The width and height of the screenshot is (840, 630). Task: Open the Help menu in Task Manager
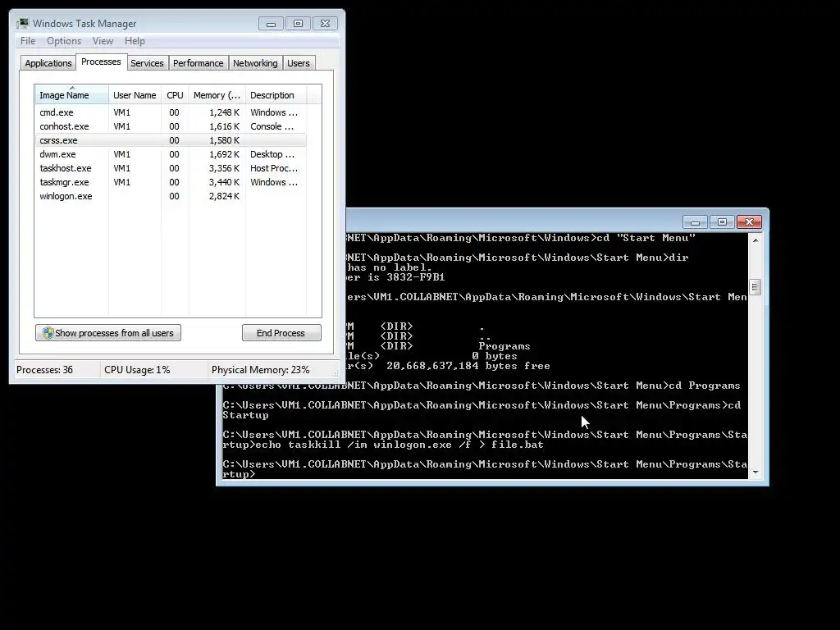click(x=135, y=41)
